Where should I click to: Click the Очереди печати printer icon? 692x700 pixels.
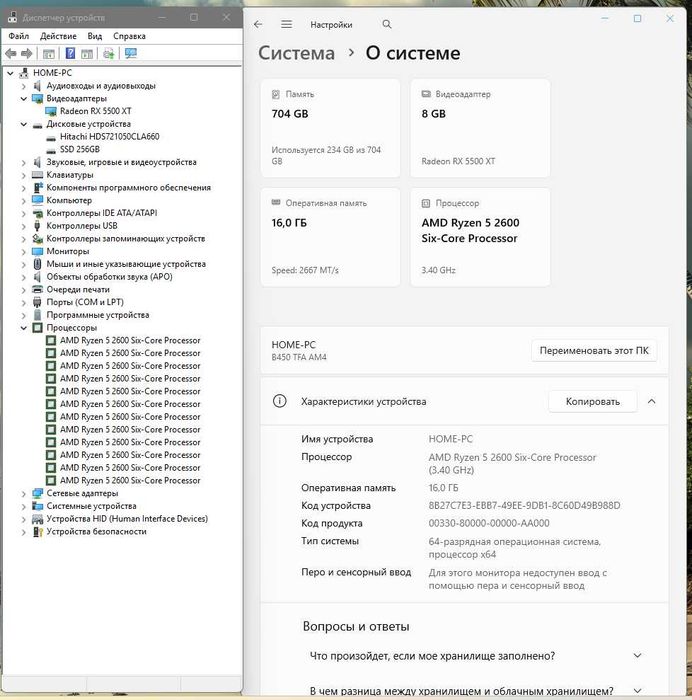point(38,289)
